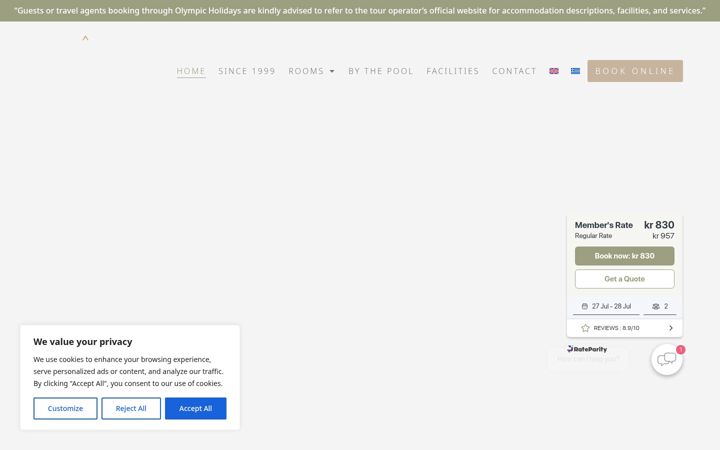Open the live chat bubble icon
This screenshot has height=450, width=720.
tap(667, 359)
